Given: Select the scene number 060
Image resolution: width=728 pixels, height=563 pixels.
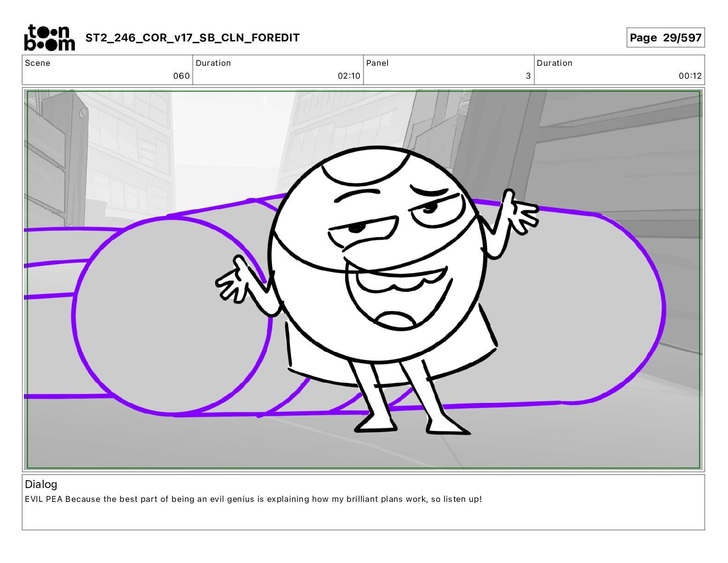Looking at the screenshot, I should tap(182, 76).
